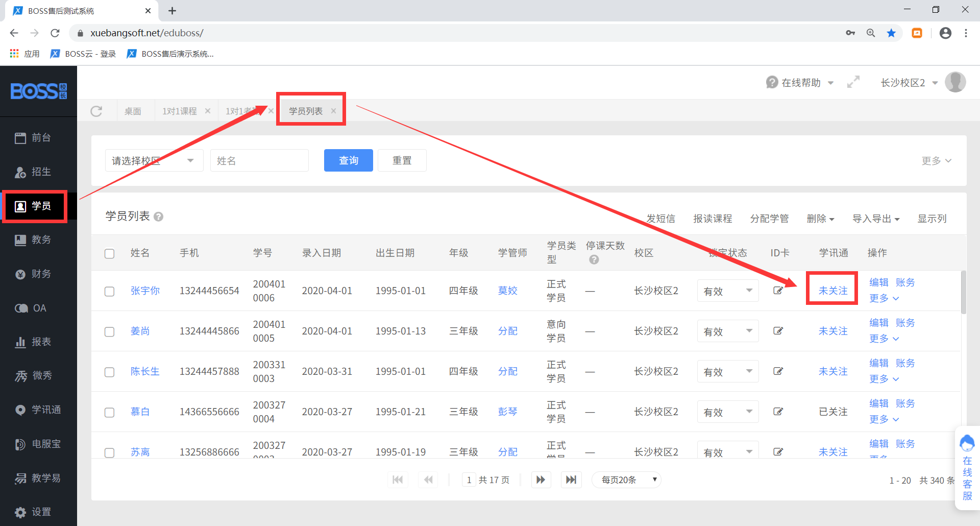Open 前台 in the sidebar
Viewport: 980px width, 526px height.
33,138
